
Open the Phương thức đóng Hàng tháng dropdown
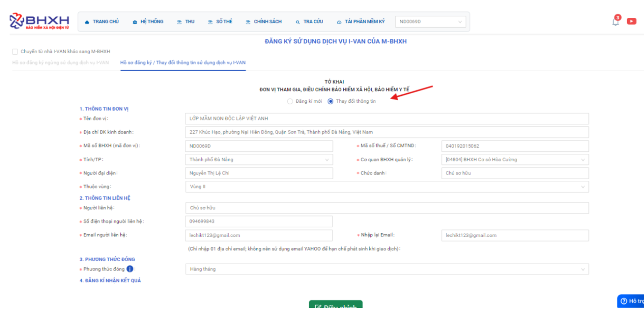pos(386,269)
